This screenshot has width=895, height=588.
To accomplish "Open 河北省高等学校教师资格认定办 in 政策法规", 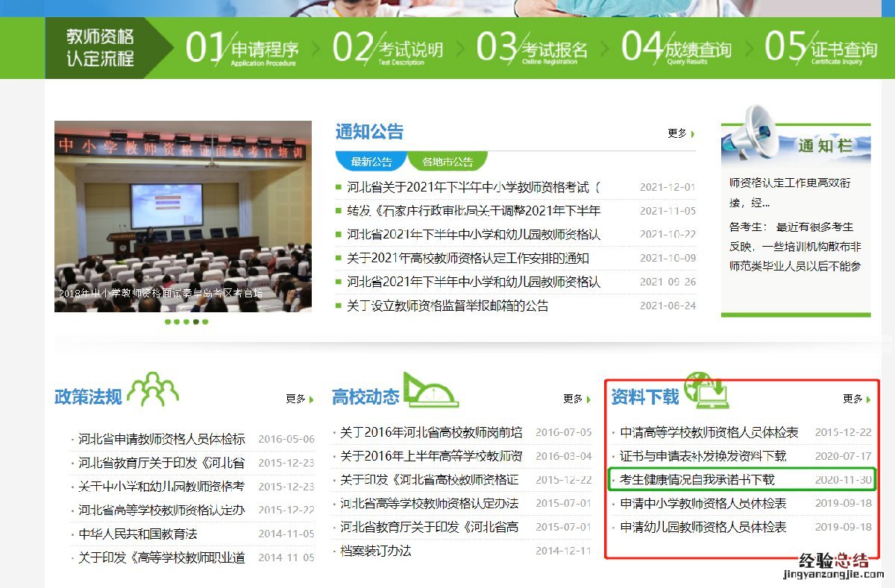I will [162, 510].
